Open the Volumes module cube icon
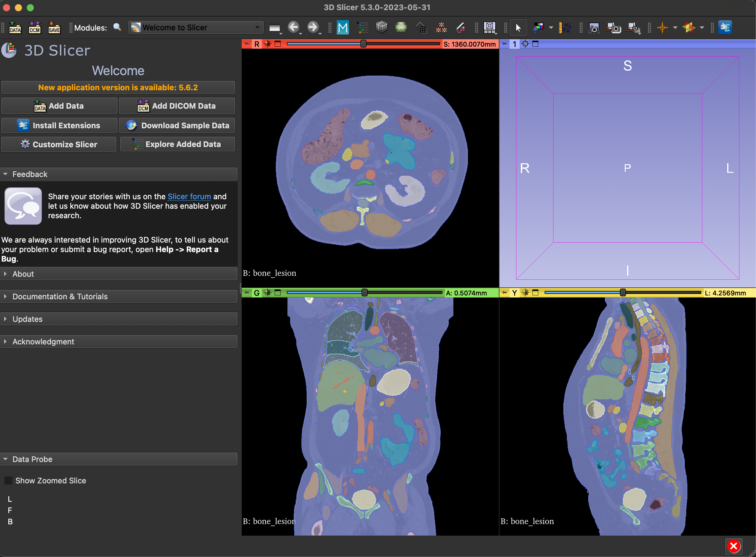This screenshot has height=557, width=756. (x=382, y=27)
